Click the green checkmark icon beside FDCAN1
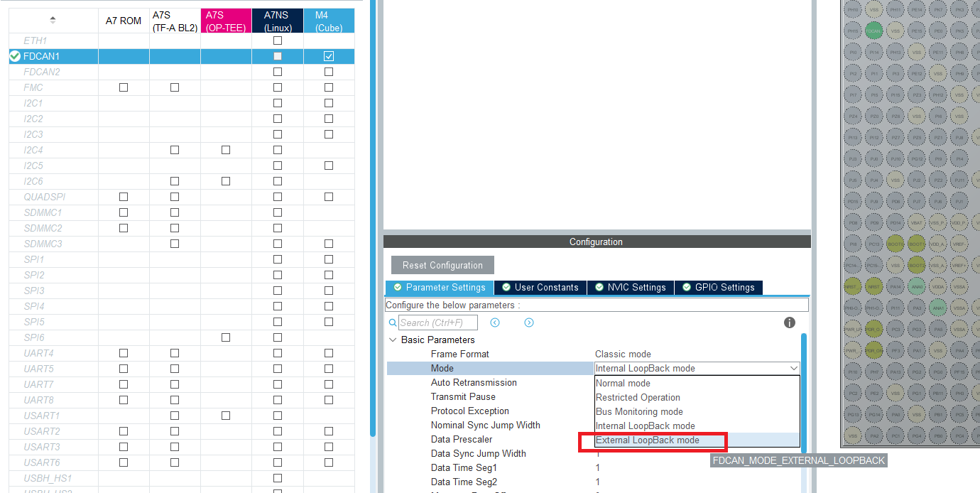Image resolution: width=980 pixels, height=493 pixels. pos(14,56)
